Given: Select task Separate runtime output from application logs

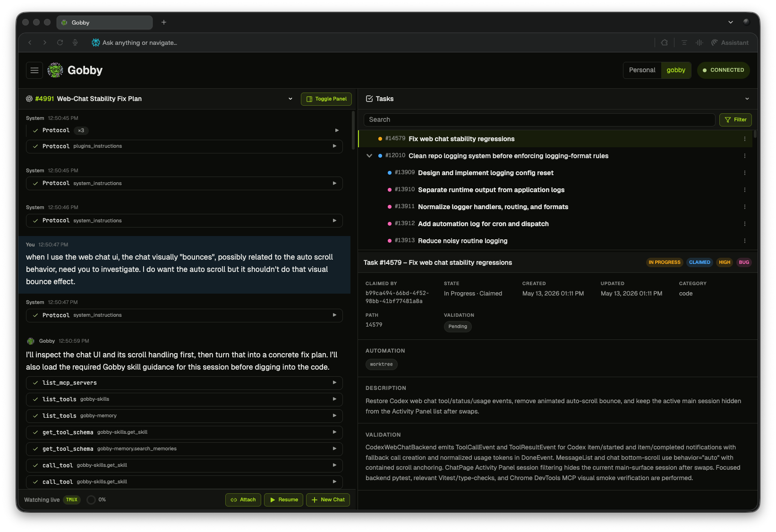Looking at the screenshot, I should click(555, 190).
